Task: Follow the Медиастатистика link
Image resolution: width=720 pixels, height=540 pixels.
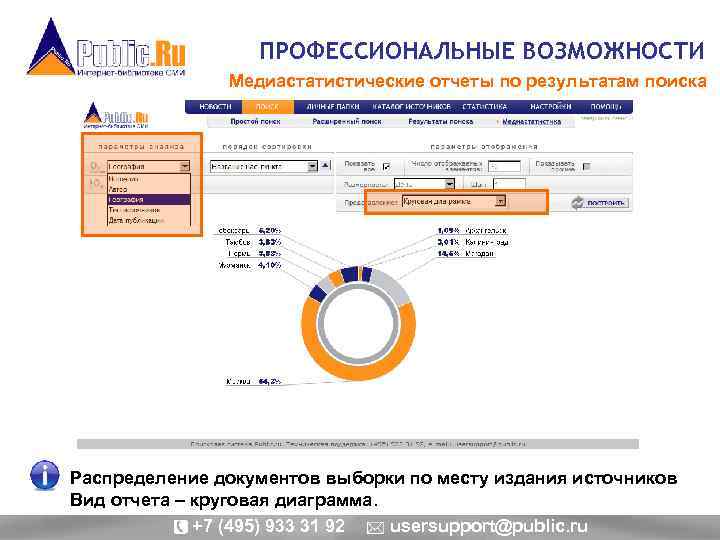Action: 531,122
